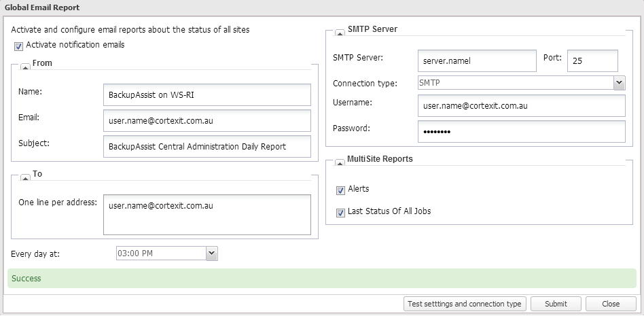Click the 'Last Status Of All Jobs' label
This screenshot has height=316, width=644.
389,211
